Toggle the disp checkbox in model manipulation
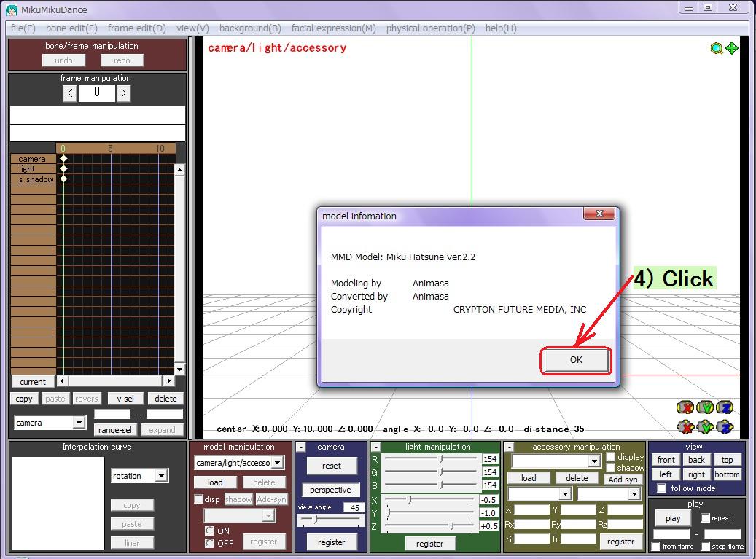 198,499
